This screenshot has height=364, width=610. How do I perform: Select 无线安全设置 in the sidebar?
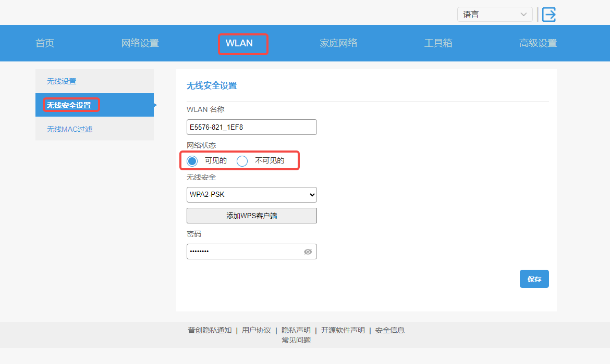pos(69,105)
